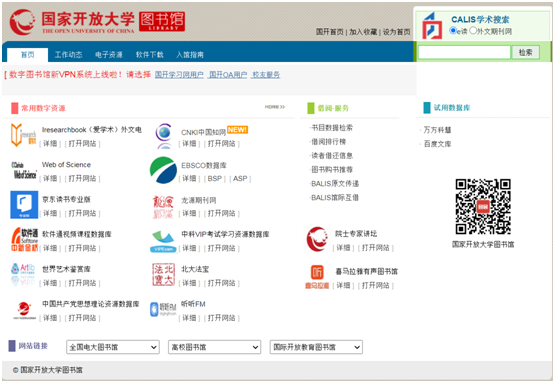Click the CNKI globe logo
The image size is (555, 383).
coord(164,136)
